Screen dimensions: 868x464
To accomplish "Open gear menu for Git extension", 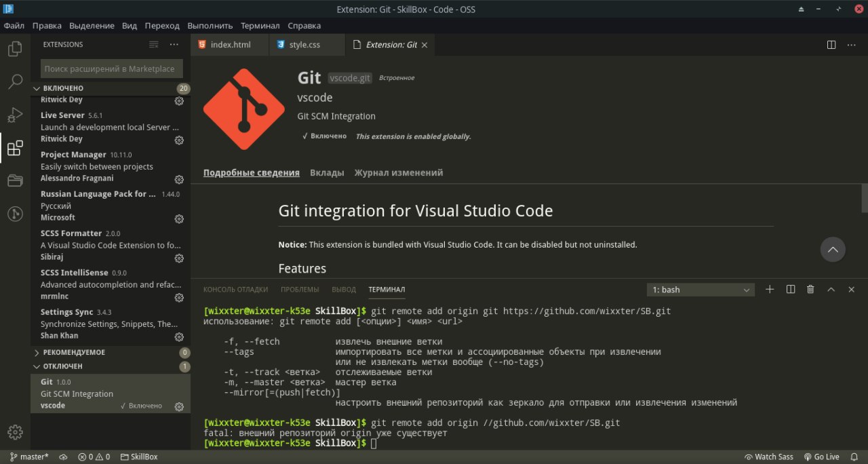I will [x=179, y=407].
